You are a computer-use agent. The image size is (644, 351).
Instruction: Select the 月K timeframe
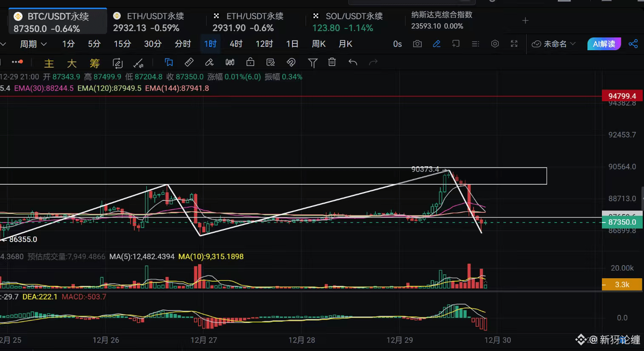345,44
